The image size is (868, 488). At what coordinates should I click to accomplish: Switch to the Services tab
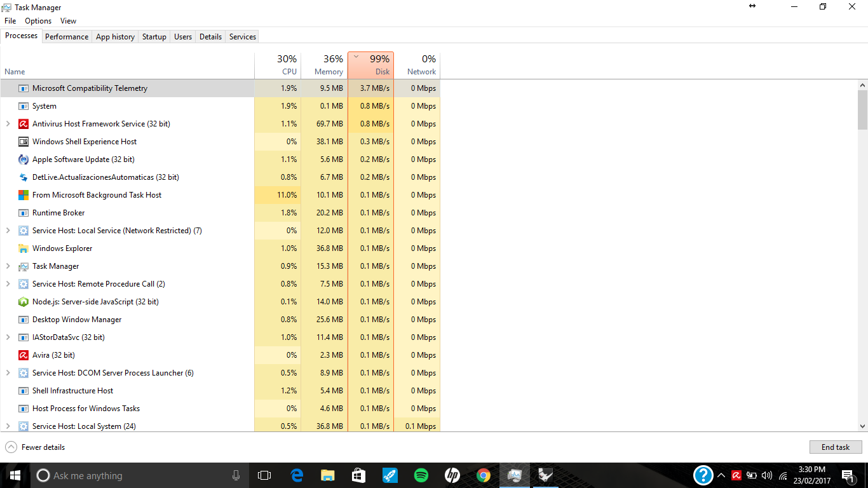(243, 37)
